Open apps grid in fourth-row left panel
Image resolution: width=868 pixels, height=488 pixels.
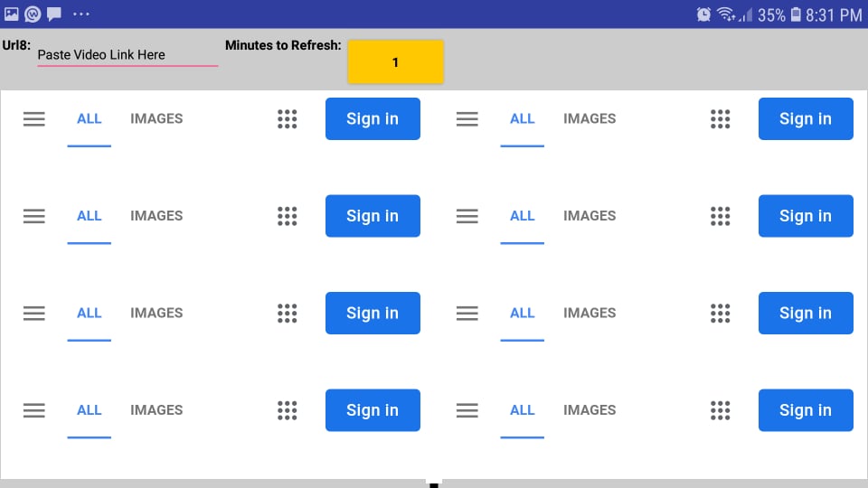[x=288, y=410]
